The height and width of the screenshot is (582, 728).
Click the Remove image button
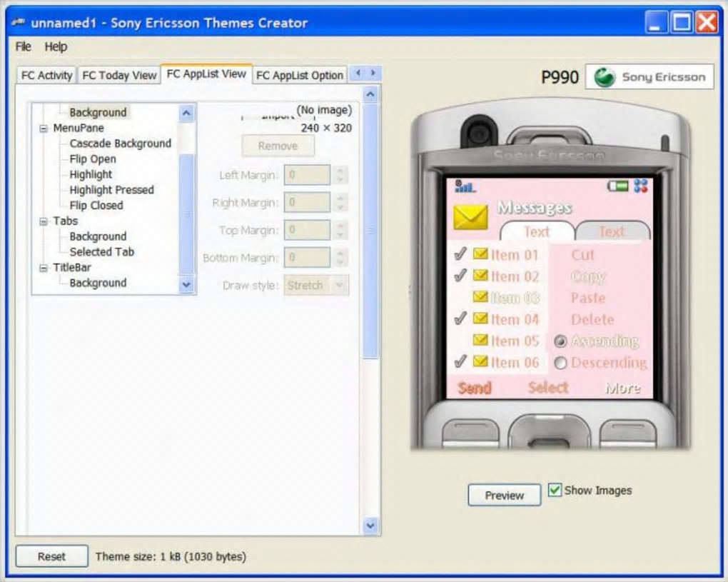pyautogui.click(x=278, y=146)
